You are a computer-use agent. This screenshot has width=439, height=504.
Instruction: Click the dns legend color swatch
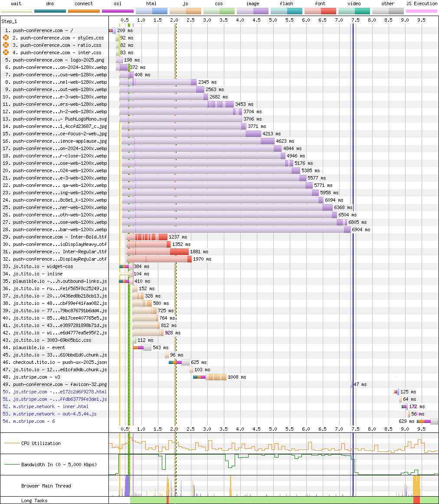point(50,11)
